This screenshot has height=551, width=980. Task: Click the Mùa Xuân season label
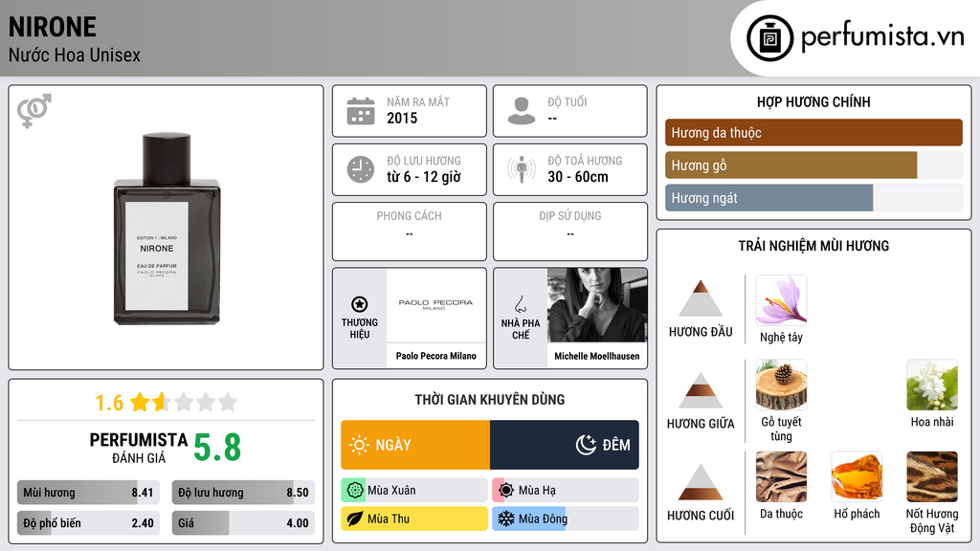click(391, 490)
